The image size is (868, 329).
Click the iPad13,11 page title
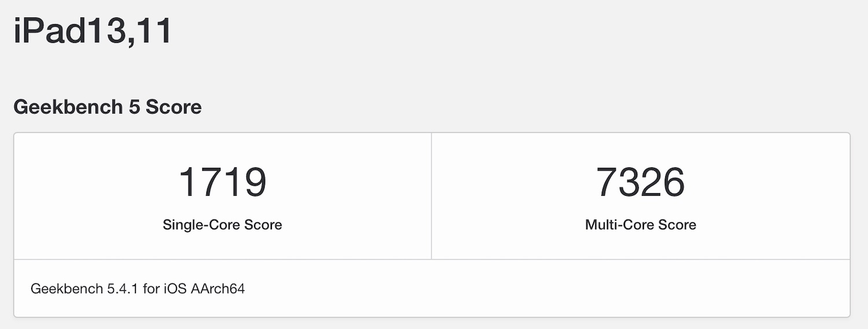click(93, 31)
